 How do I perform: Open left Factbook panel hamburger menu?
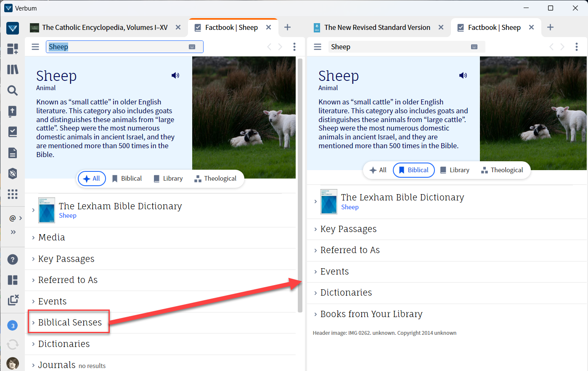(x=35, y=47)
